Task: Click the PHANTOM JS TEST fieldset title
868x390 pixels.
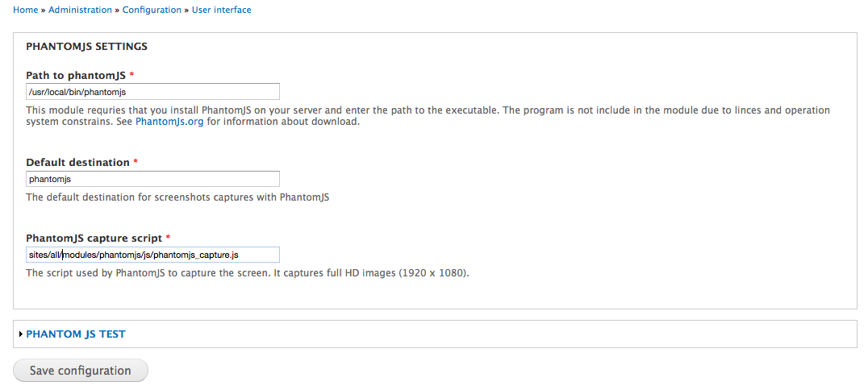Action: pyautogui.click(x=76, y=334)
